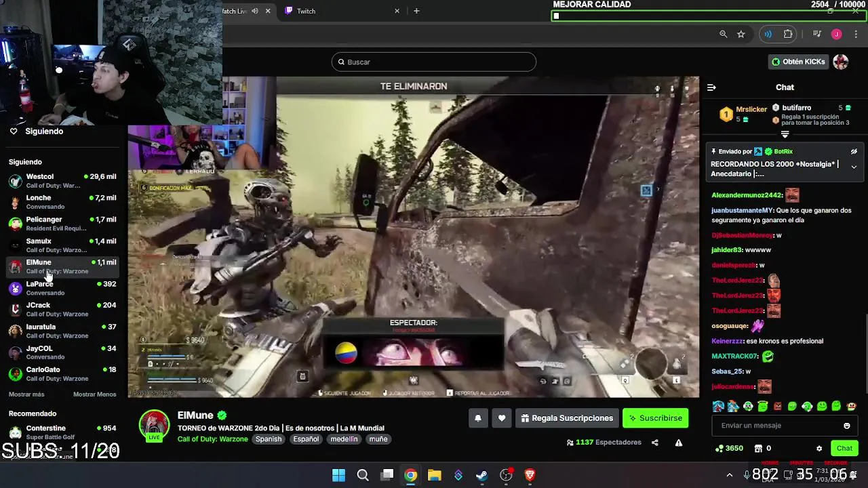Image resolution: width=868 pixels, height=488 pixels.
Task: Open LaParce channel in sidebar
Action: point(64,288)
